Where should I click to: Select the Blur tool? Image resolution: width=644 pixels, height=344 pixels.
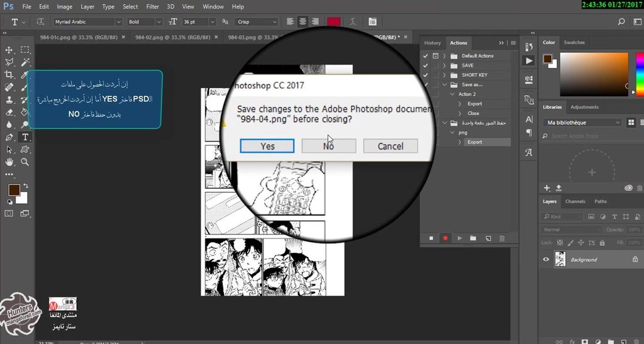[9, 125]
